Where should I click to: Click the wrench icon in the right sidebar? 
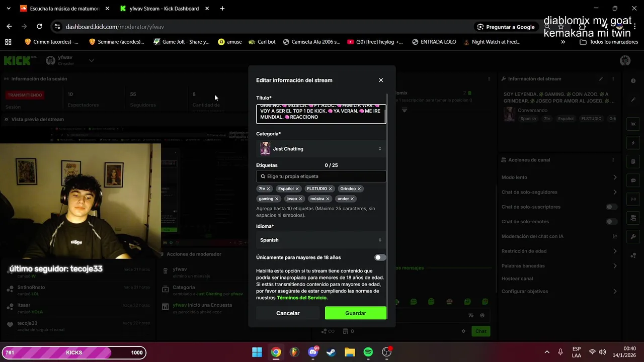pos(633,236)
